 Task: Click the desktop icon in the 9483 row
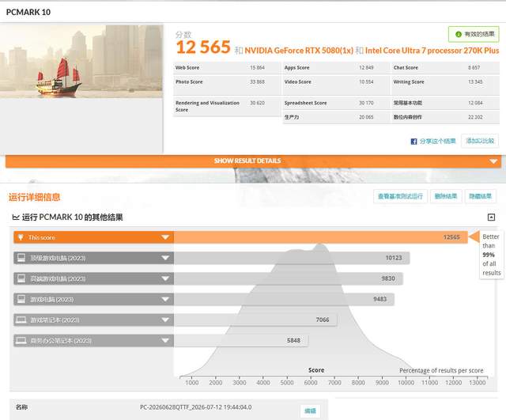[x=21, y=299]
